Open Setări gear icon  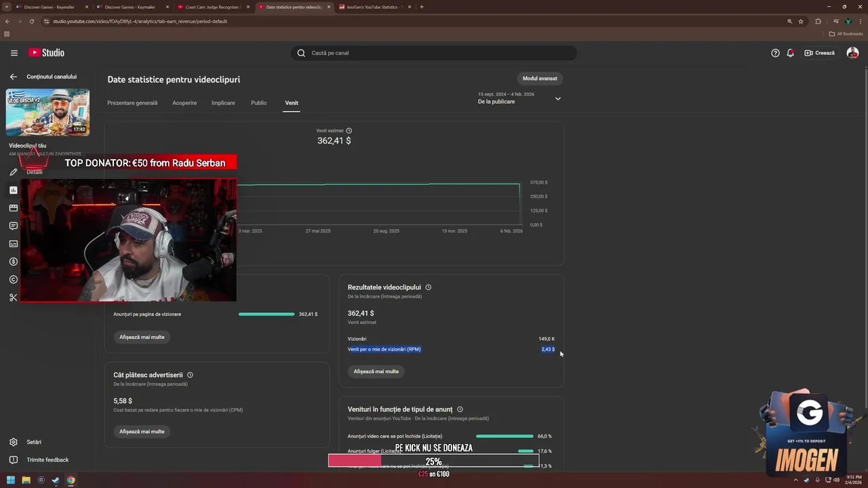pos(13,442)
